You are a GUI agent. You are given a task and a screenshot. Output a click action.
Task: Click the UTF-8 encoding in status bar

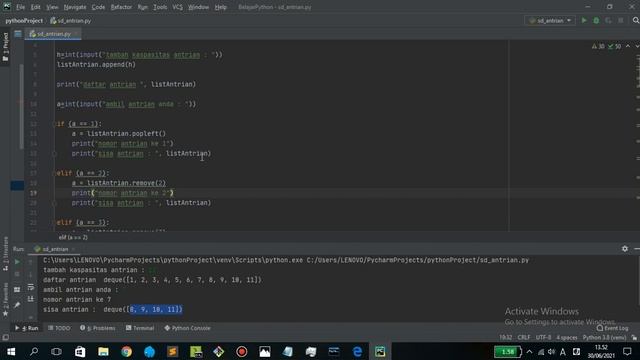pyautogui.click(x=543, y=338)
